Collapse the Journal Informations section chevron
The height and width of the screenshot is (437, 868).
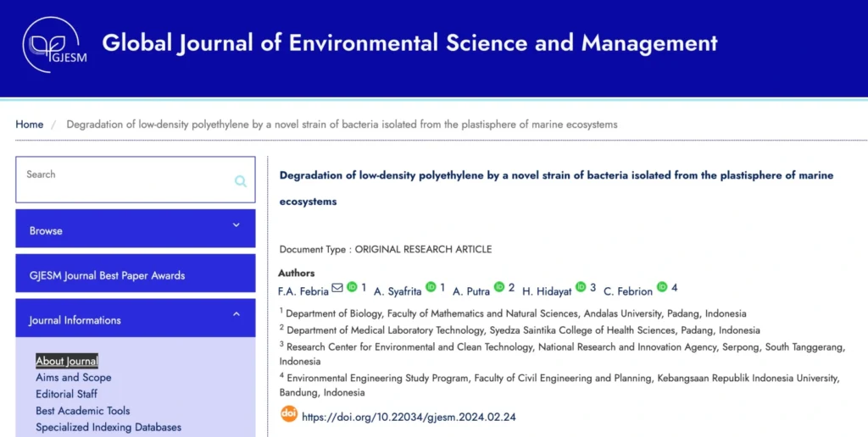pos(236,314)
